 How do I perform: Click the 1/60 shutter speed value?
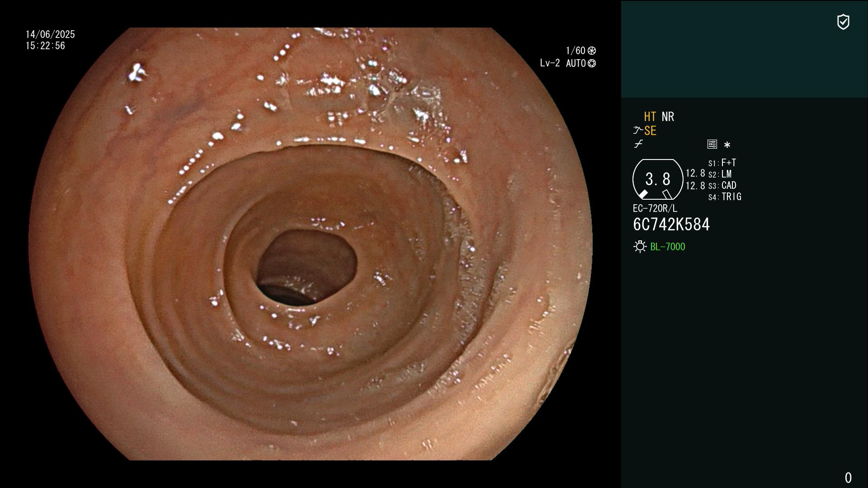point(576,51)
